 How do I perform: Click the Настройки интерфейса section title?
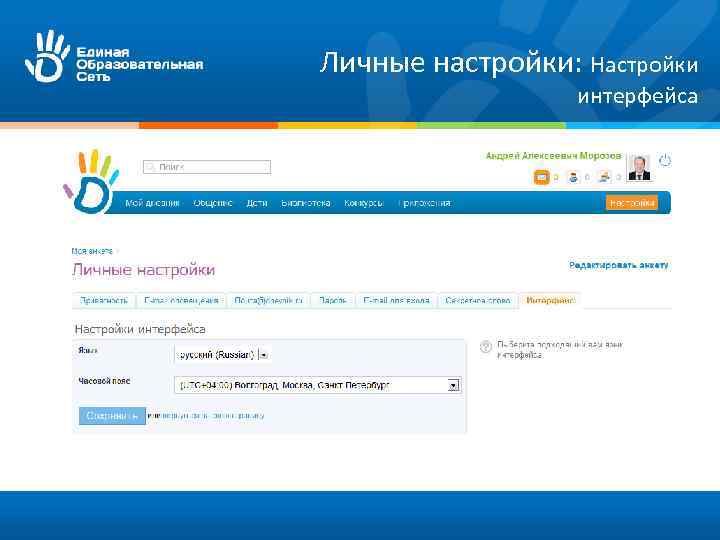coord(140,329)
